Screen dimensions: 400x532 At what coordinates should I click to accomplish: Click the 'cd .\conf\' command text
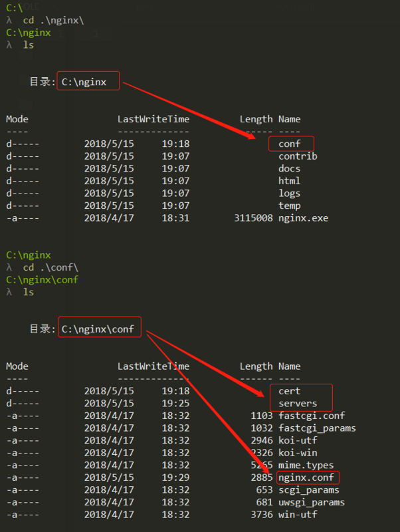point(50,267)
